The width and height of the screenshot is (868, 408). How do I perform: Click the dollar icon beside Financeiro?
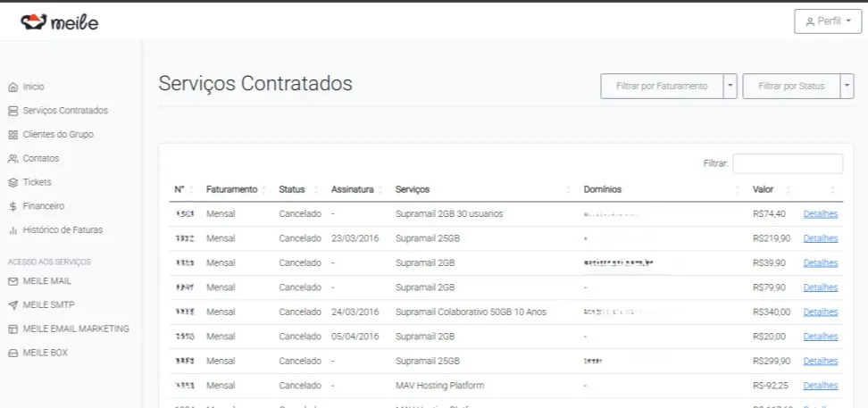pyautogui.click(x=13, y=206)
